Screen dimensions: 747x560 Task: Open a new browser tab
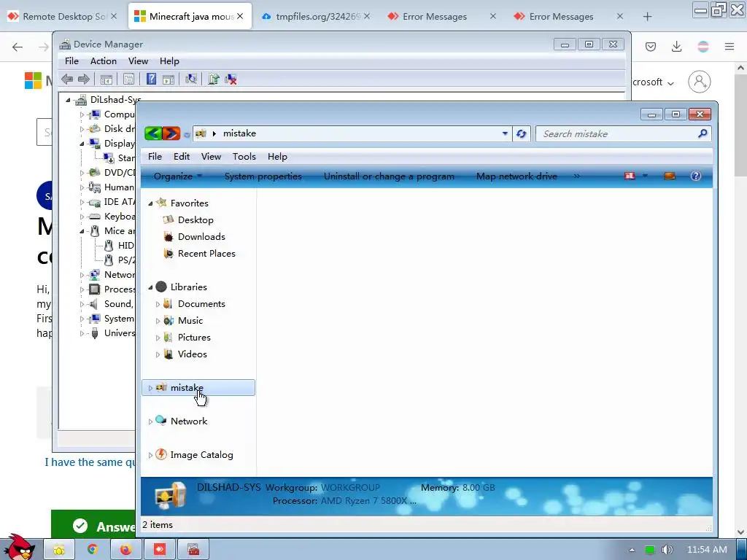click(647, 17)
